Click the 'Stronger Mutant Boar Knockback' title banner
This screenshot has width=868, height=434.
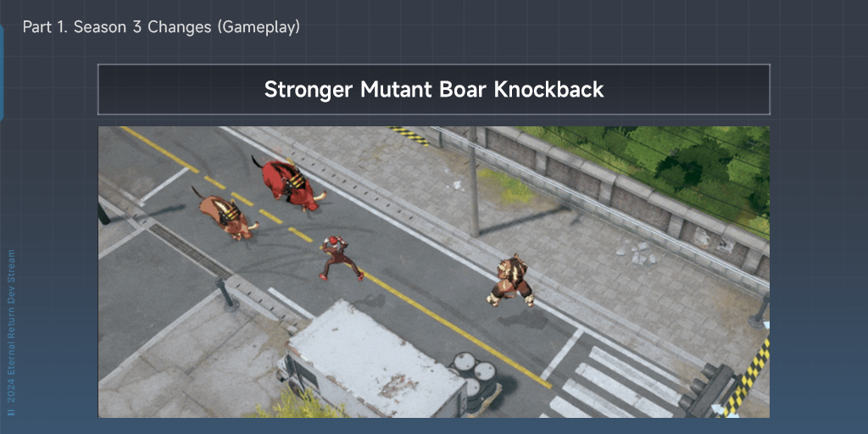[434, 90]
